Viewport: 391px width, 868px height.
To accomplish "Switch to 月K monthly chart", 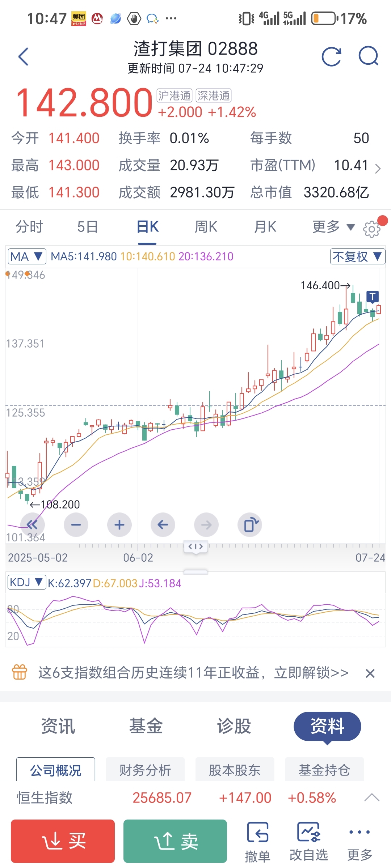I will click(x=265, y=227).
